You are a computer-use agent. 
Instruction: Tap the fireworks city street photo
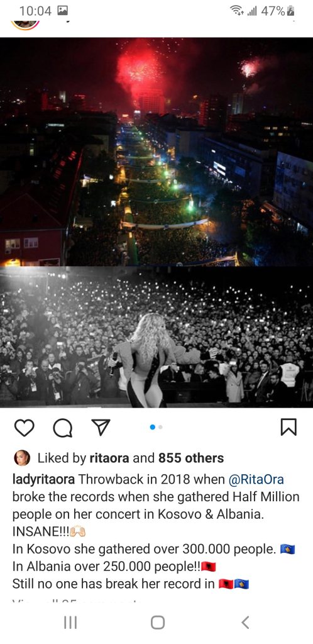[156, 152]
